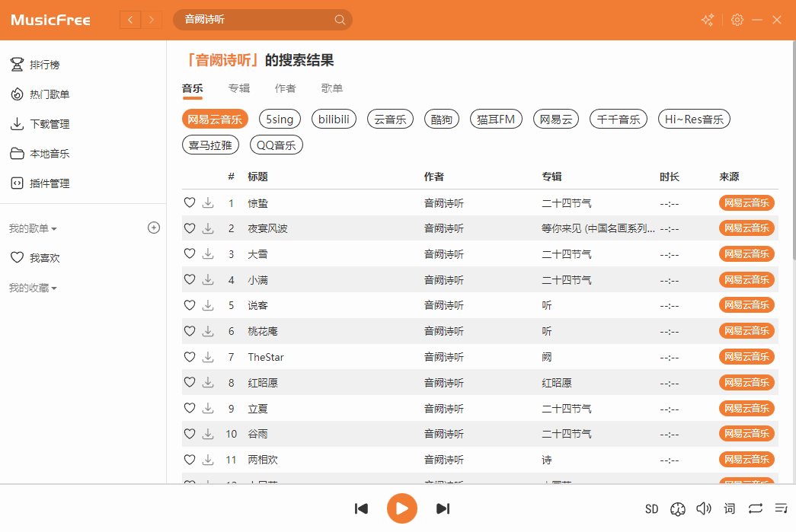
Task: Download the song 惊蛰
Action: pos(208,202)
